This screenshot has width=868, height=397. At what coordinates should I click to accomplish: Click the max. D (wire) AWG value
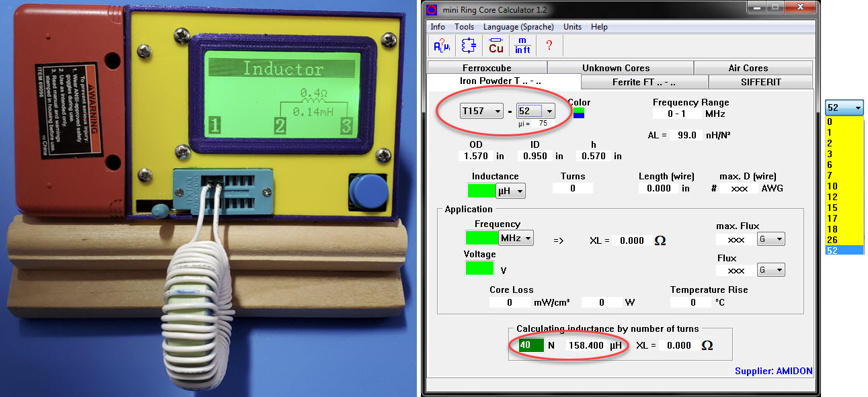click(740, 189)
